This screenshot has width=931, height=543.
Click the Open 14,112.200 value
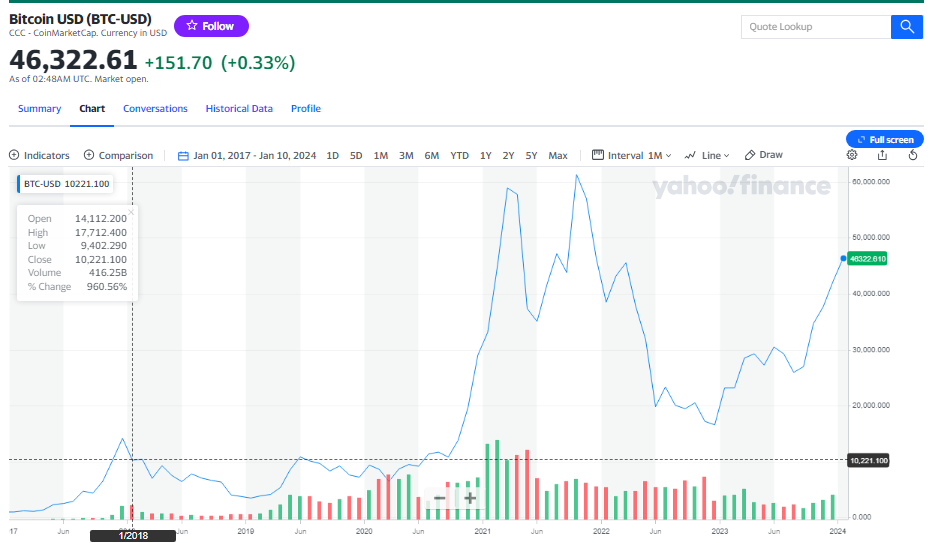101,218
